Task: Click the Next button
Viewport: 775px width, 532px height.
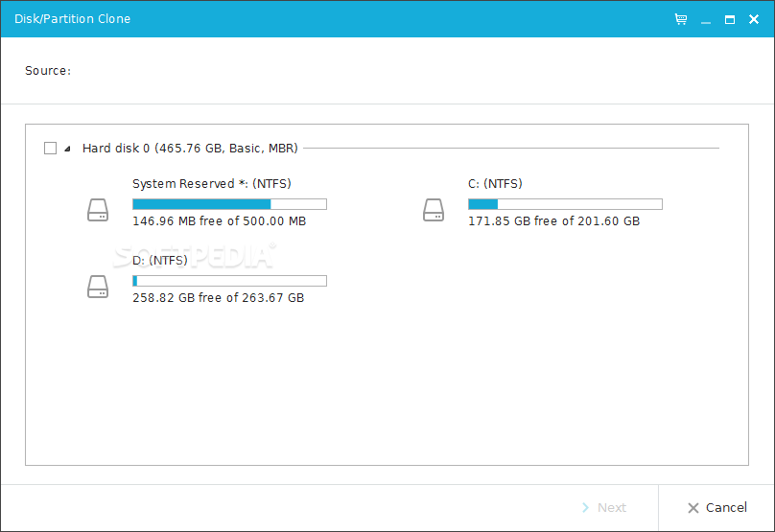Action: (x=604, y=507)
